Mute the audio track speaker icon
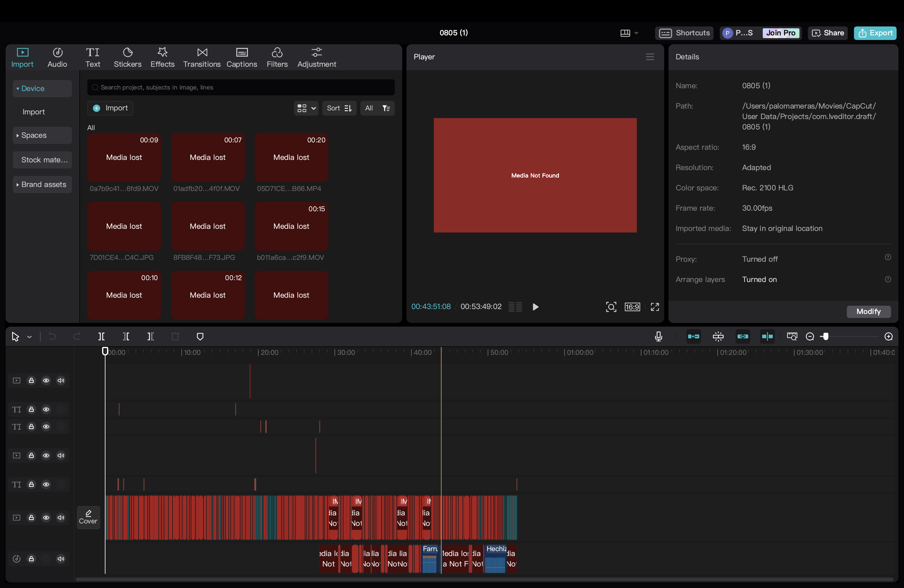The width and height of the screenshot is (904, 588). point(61,558)
